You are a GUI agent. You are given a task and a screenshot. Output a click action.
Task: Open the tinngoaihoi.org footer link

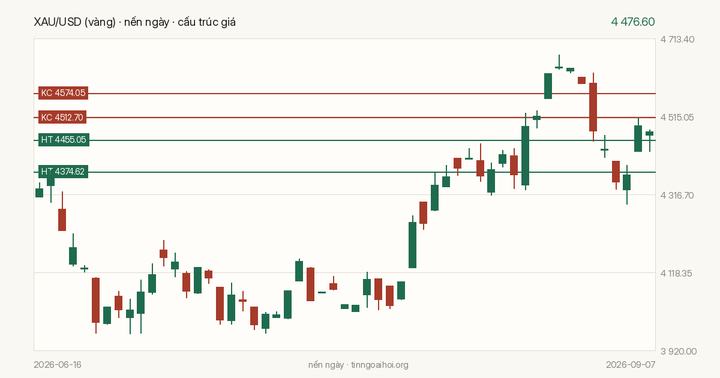pos(379,365)
